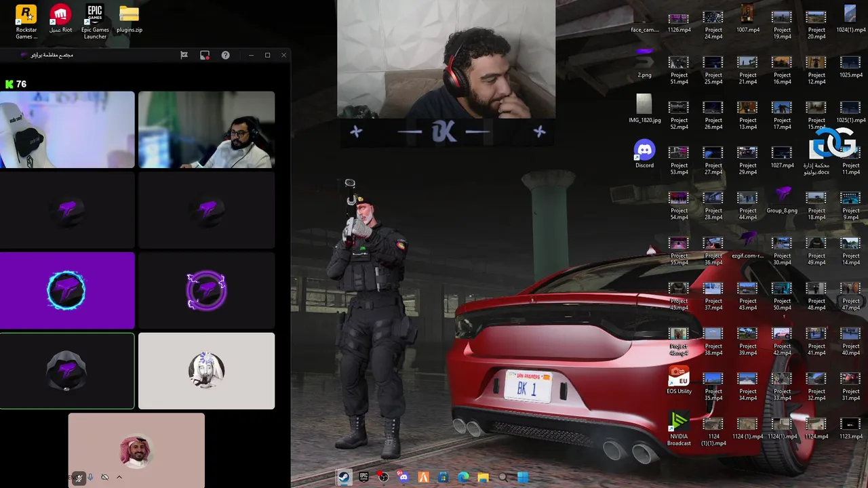The image size is (868, 488).
Task: Open the orange A app on taskbar
Action: [x=423, y=477]
